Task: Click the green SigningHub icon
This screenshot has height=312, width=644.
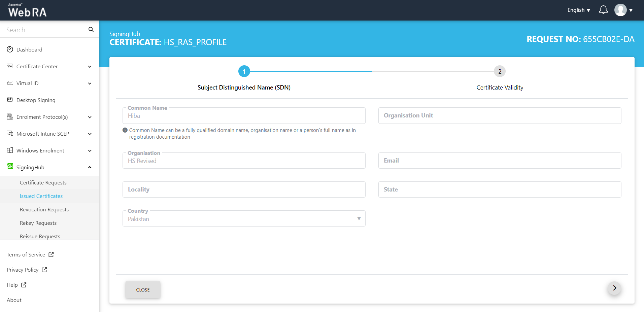Action: [10, 167]
